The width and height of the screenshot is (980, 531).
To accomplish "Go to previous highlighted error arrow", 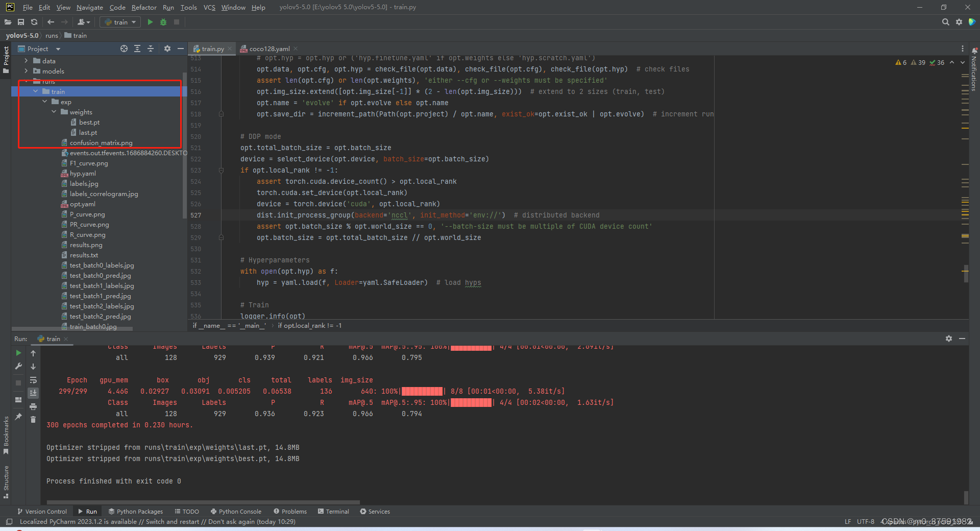I will pyautogui.click(x=952, y=62).
